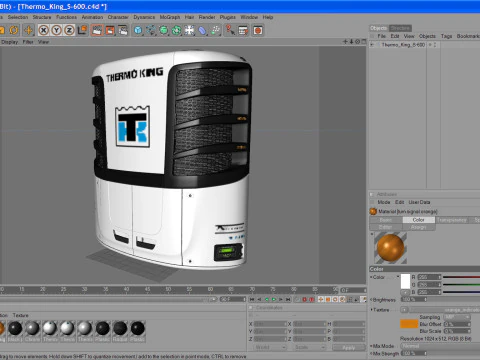
Task: Toggle the viewport maximize icon
Action: tap(363, 42)
